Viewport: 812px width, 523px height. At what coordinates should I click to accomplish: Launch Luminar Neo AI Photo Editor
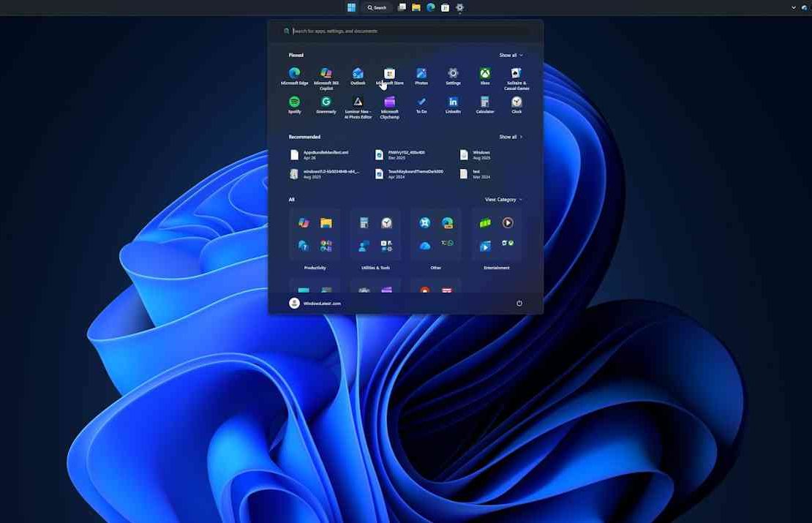358,108
